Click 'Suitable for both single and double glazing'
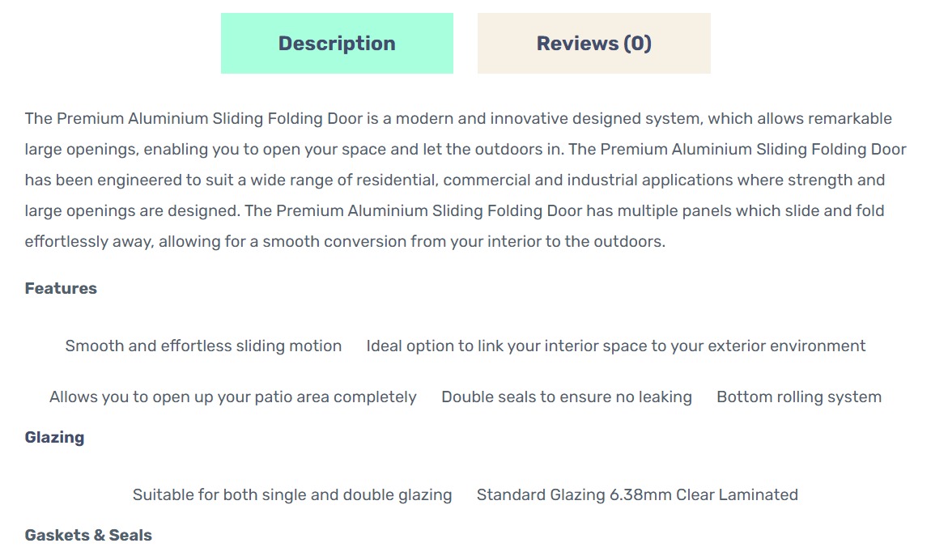931x560 pixels. click(x=292, y=494)
